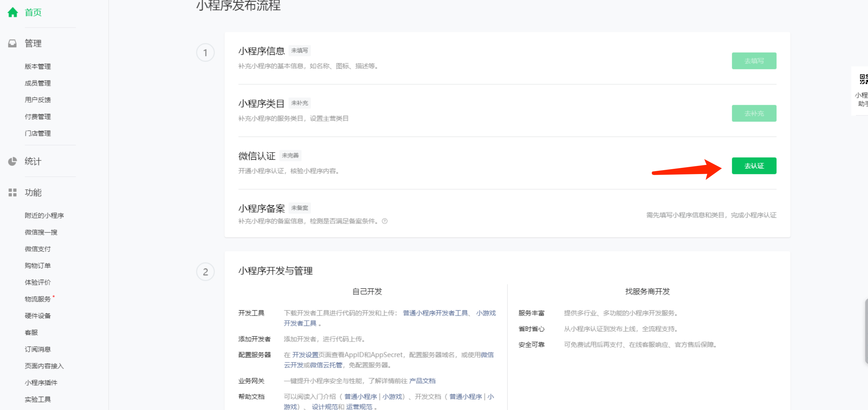Click the 找服务商开发 column heading

[647, 291]
